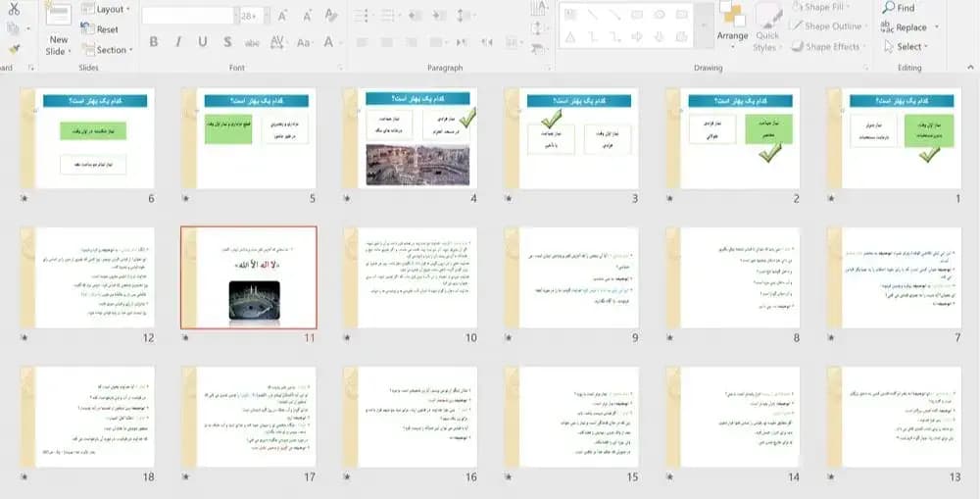Click Decrease Font Size icon

(307, 17)
